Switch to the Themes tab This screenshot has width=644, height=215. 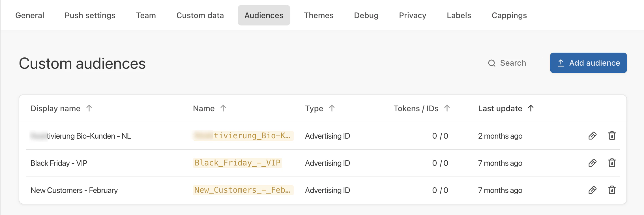(319, 15)
